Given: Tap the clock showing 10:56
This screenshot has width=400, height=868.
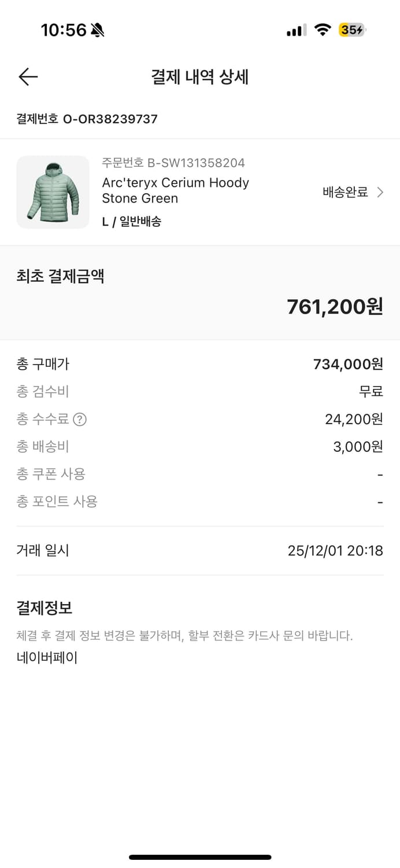Looking at the screenshot, I should click(64, 30).
